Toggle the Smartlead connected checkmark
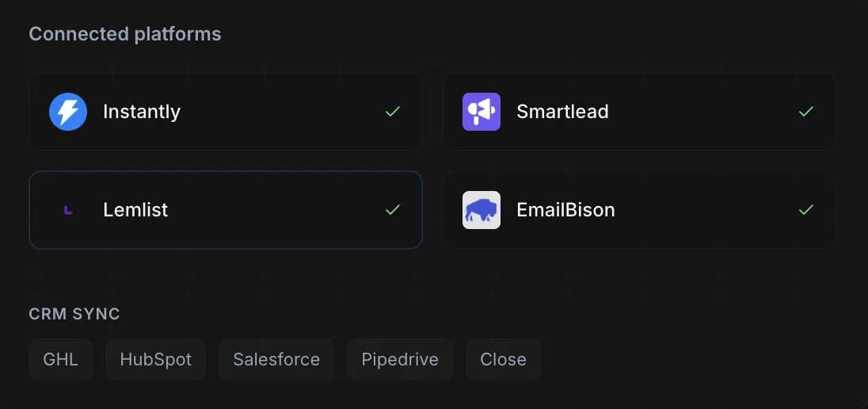The image size is (868, 409). (x=806, y=112)
